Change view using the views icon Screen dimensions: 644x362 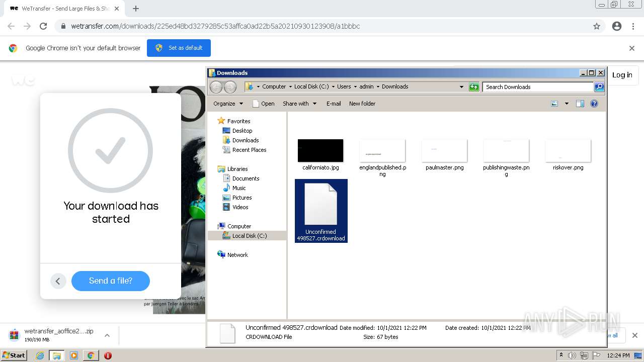tap(554, 104)
